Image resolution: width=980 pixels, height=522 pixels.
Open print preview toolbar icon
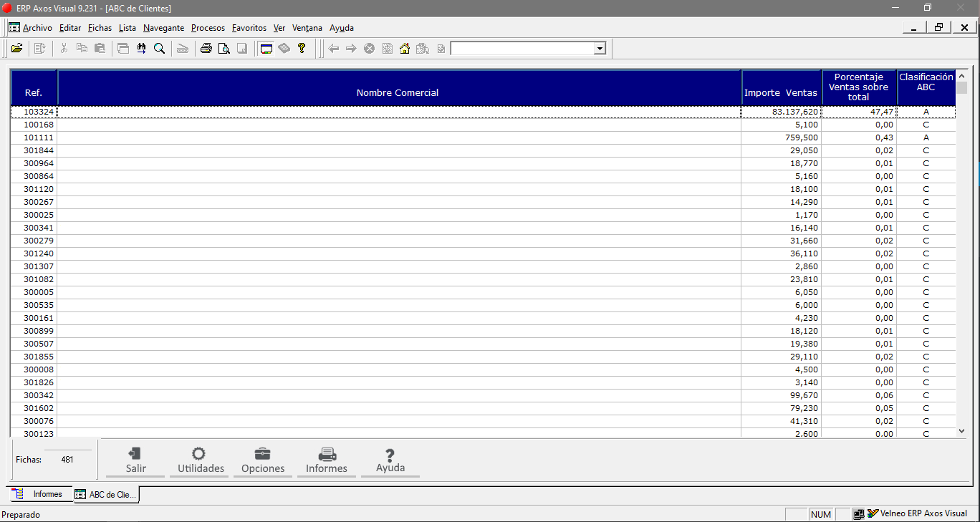point(224,49)
